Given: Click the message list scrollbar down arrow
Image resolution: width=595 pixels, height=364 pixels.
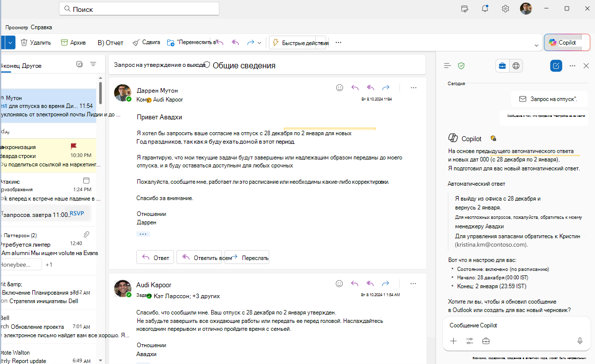Looking at the screenshot, I should [x=101, y=360].
